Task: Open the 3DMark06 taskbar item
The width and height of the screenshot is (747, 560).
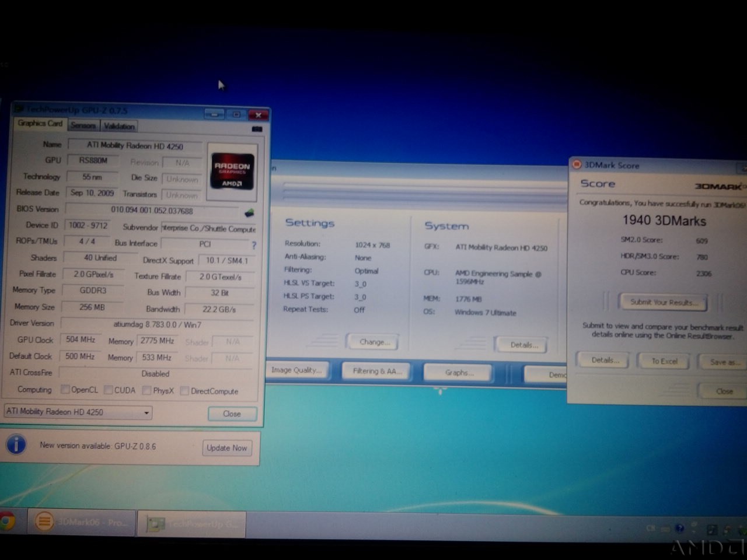Action: (x=82, y=522)
